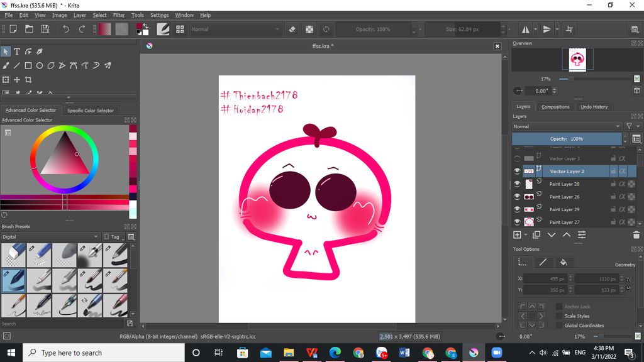Open the brush presets chooser grid
The image size is (644, 362).
pyautogui.click(x=180, y=29)
